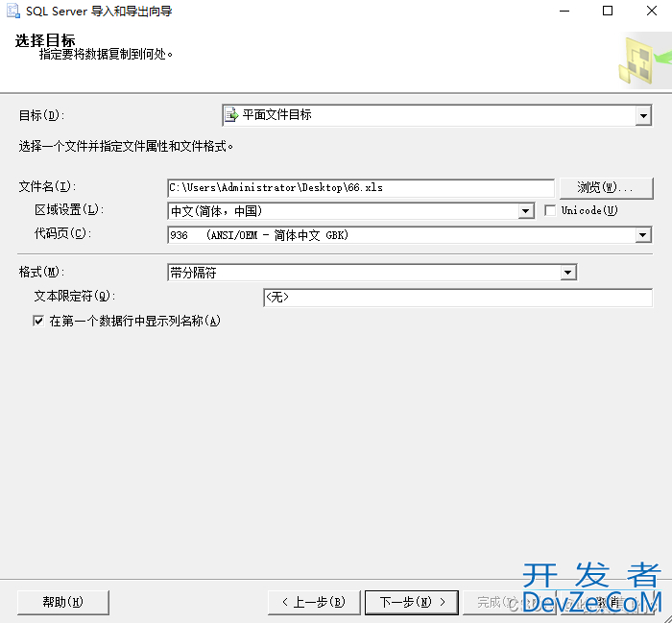Go back with 上一步(B) button
This screenshot has height=623, width=672.
point(314,602)
